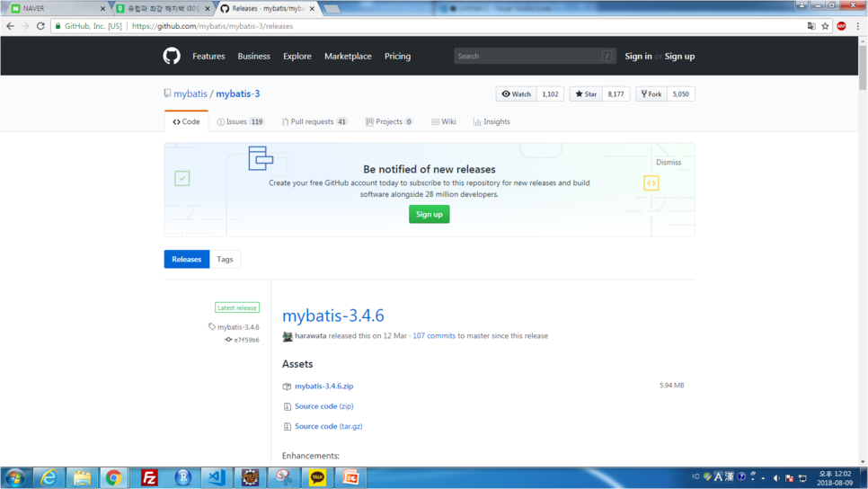
Task: Open Chrome's three-dot menu
Action: pos(858,26)
